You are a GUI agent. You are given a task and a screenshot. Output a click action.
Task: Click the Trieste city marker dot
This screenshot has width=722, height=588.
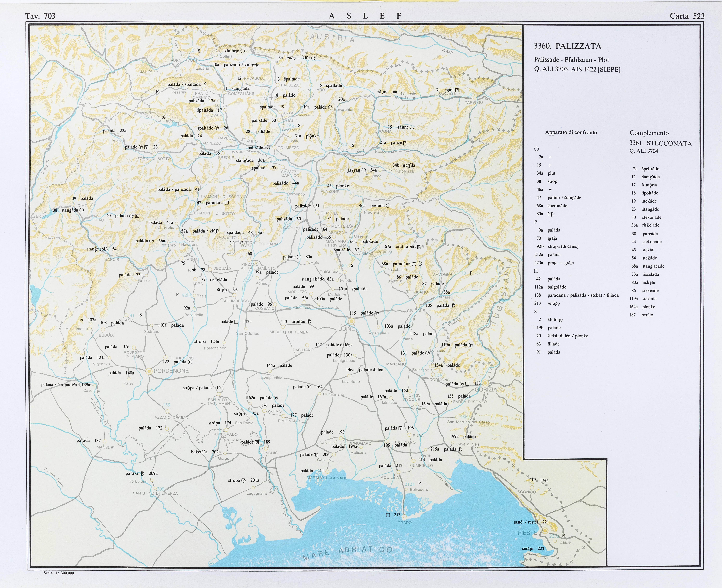pos(545,530)
